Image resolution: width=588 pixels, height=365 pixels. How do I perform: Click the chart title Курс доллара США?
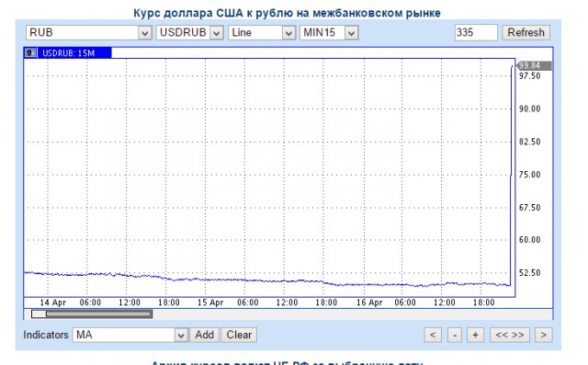click(x=287, y=13)
